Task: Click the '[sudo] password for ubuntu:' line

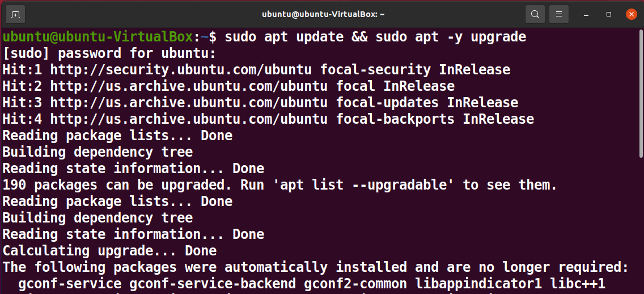Action: point(109,53)
